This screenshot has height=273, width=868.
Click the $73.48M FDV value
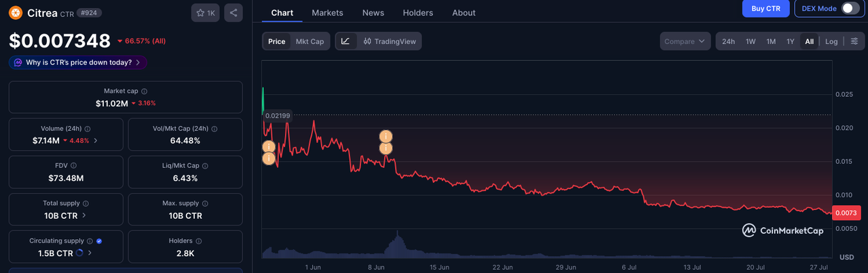coord(65,178)
